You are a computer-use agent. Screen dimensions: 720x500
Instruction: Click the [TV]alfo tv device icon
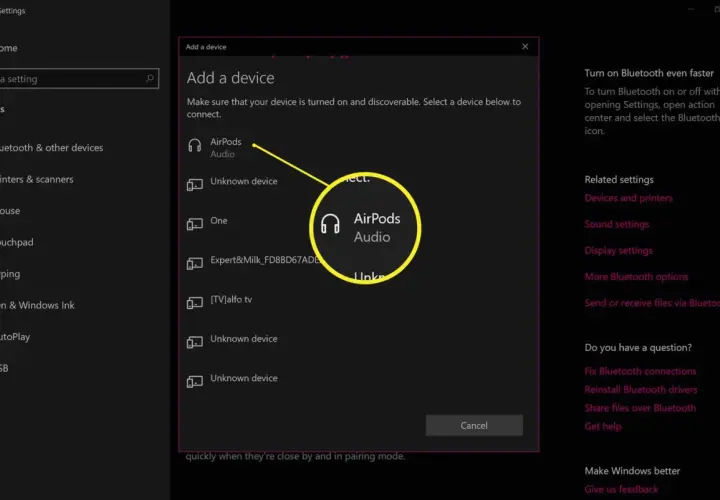[x=195, y=303]
